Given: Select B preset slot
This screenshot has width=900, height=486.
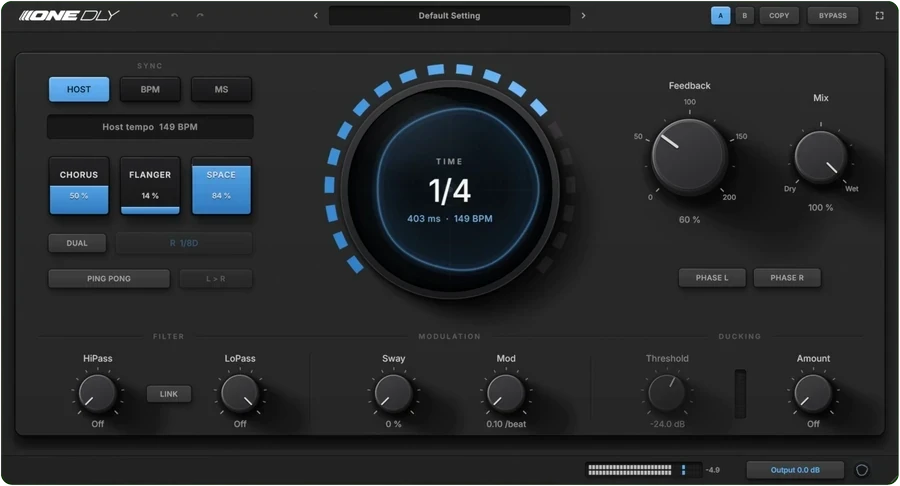Looking at the screenshot, I should (744, 15).
